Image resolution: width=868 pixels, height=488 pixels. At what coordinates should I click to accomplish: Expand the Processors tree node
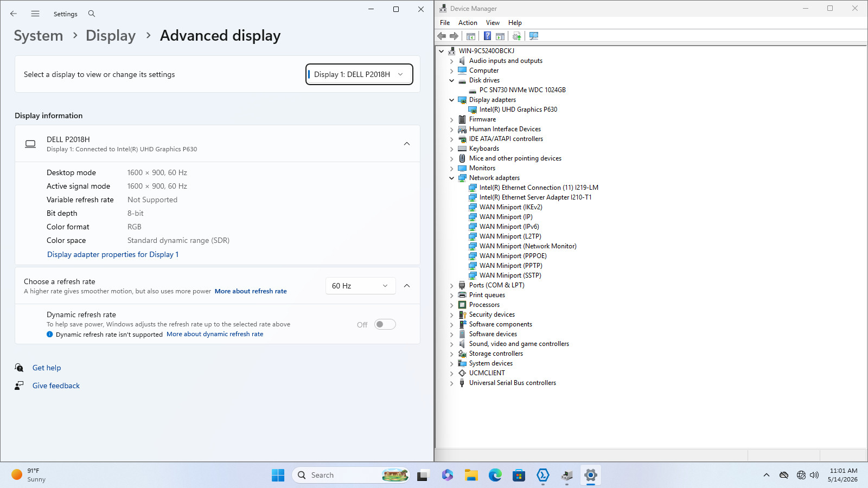click(x=451, y=305)
